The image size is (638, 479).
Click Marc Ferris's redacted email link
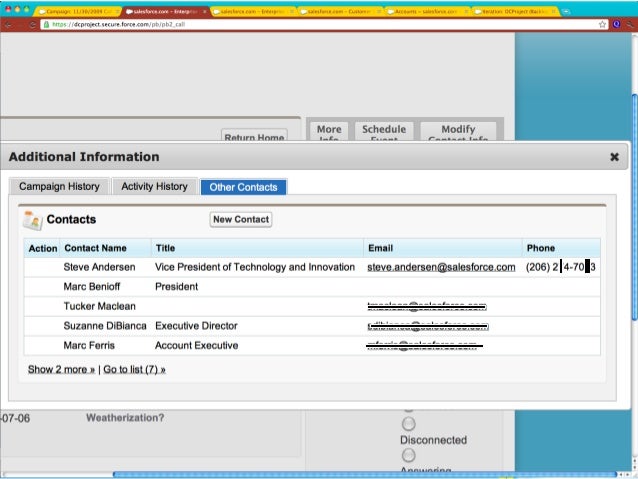point(425,346)
